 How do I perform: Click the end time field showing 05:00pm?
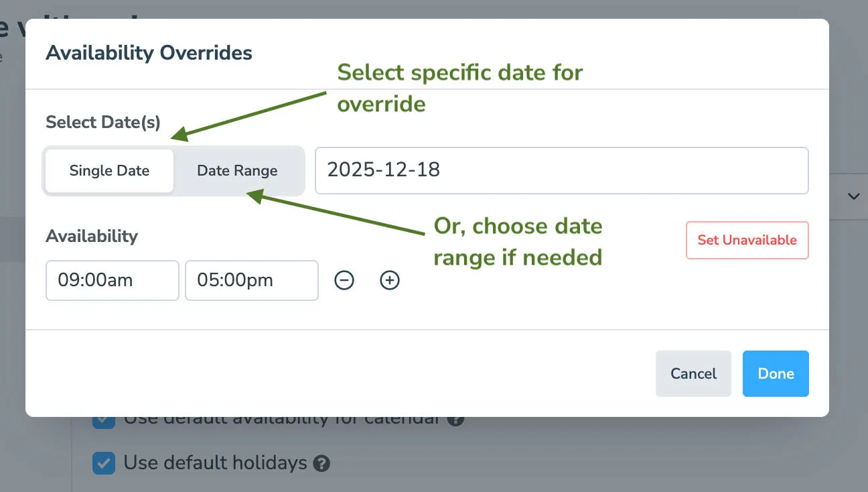point(251,280)
